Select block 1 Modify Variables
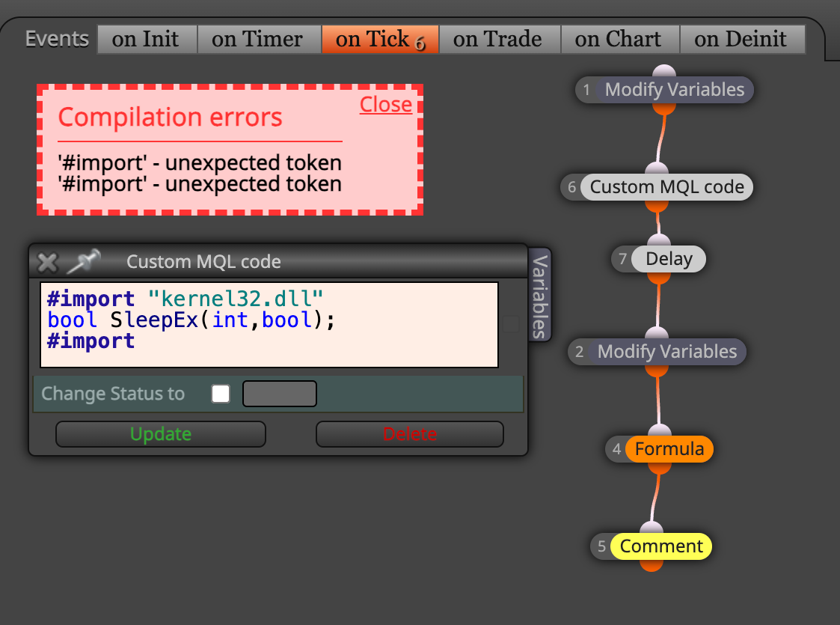Screen dimensions: 840x625 (x=665, y=90)
